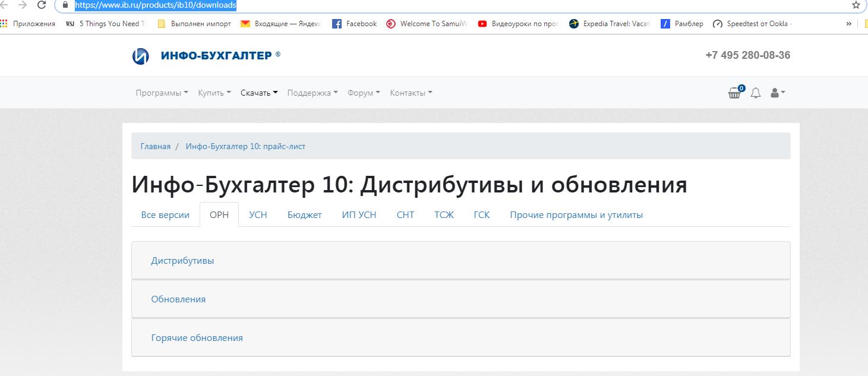Open the Поддержка dropdown menu

313,93
